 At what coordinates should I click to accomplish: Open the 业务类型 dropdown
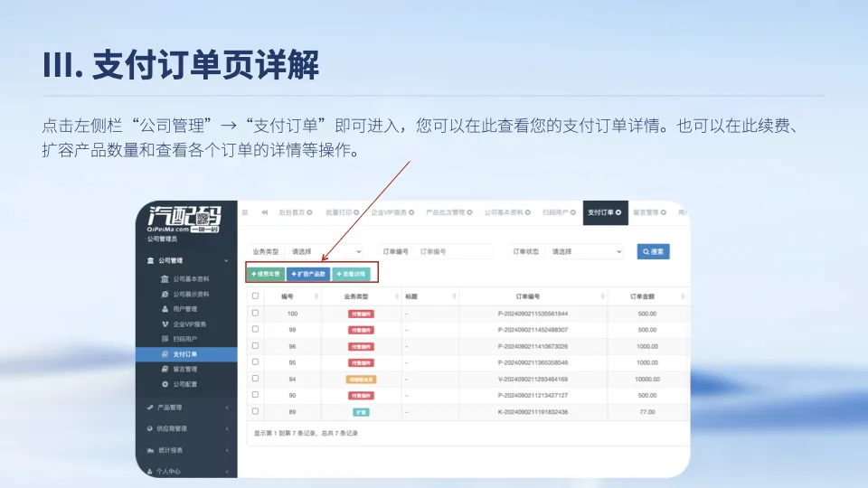click(x=325, y=252)
